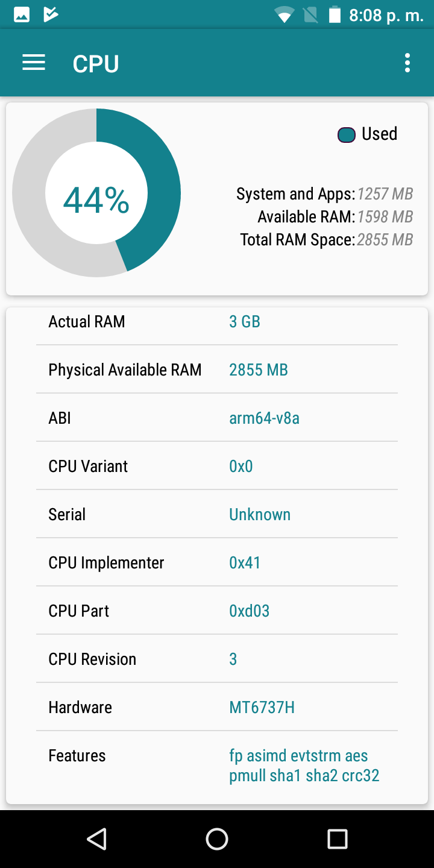Tap the Android back navigation button
Screen dimensions: 434x868
click(96, 838)
